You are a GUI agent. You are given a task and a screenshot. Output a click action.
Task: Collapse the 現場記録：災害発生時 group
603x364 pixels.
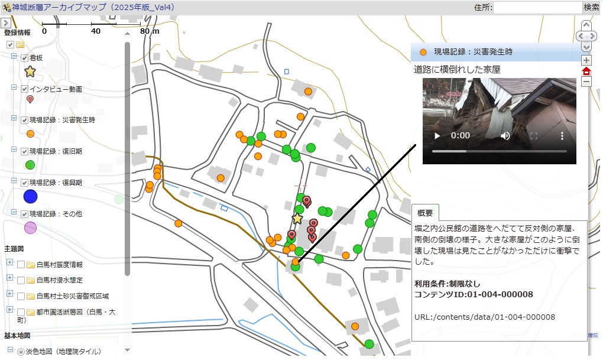pos(13,119)
